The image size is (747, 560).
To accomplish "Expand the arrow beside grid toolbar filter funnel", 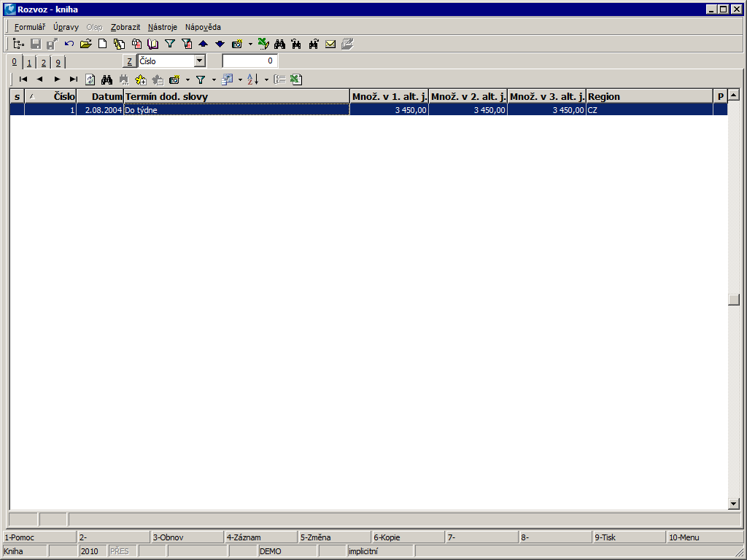I will (214, 79).
